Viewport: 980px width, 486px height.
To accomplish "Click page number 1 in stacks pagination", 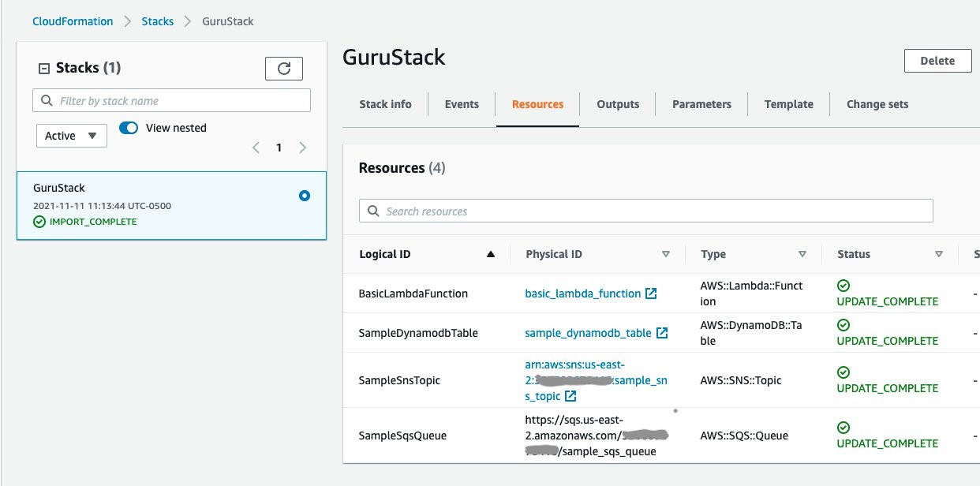I will point(279,148).
